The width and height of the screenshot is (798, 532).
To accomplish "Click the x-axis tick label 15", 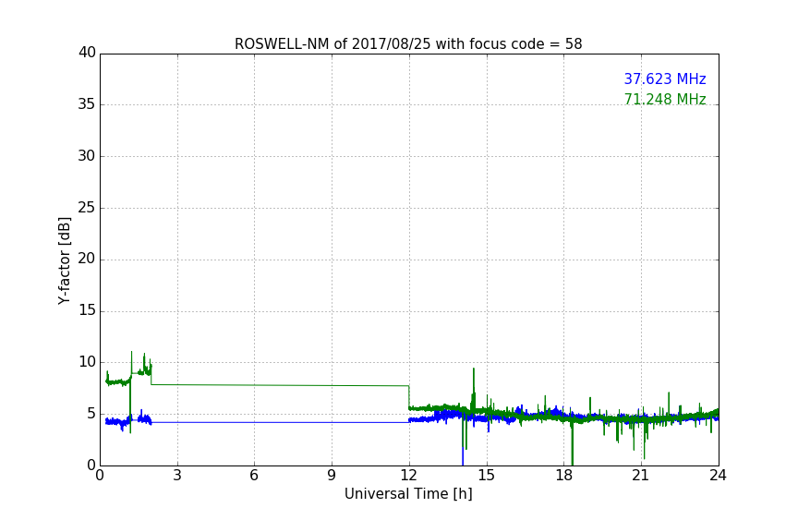I will pos(486,476).
